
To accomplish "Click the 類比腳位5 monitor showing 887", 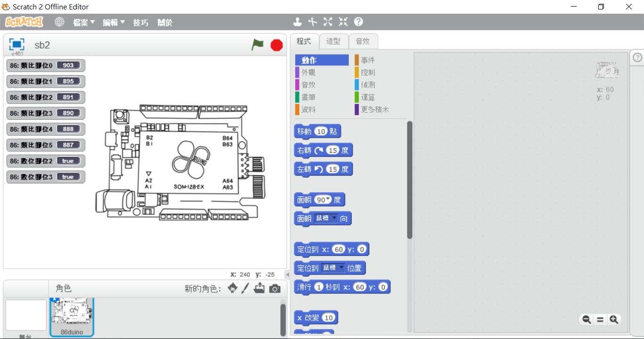I will click(46, 145).
